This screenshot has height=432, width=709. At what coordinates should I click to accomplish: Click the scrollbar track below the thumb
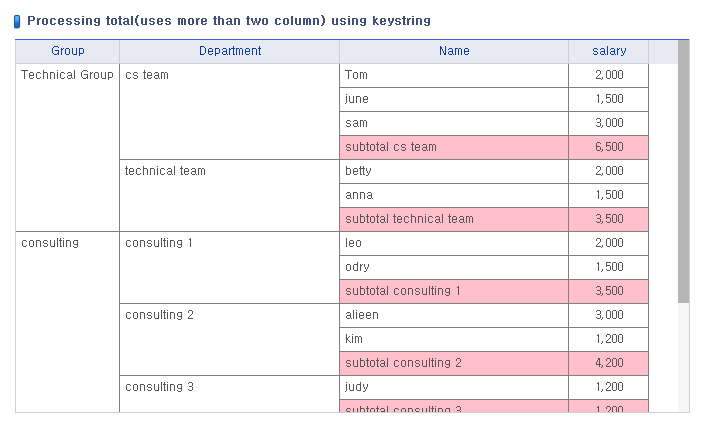684,357
